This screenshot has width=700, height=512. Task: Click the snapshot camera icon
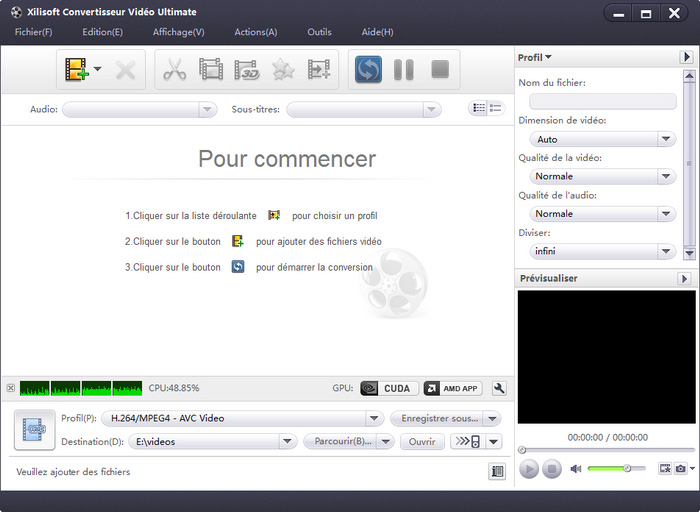[681, 468]
